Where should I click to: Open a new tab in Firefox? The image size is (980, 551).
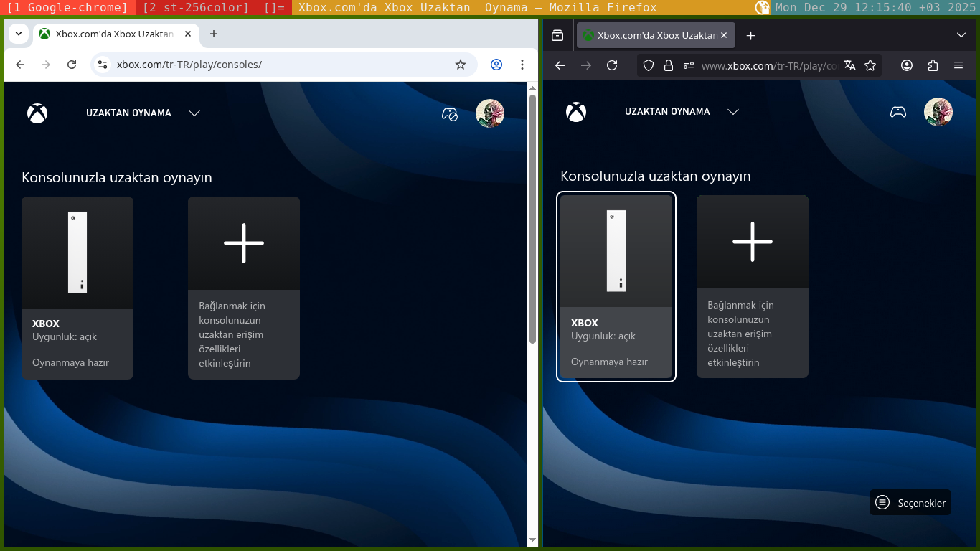pyautogui.click(x=750, y=35)
